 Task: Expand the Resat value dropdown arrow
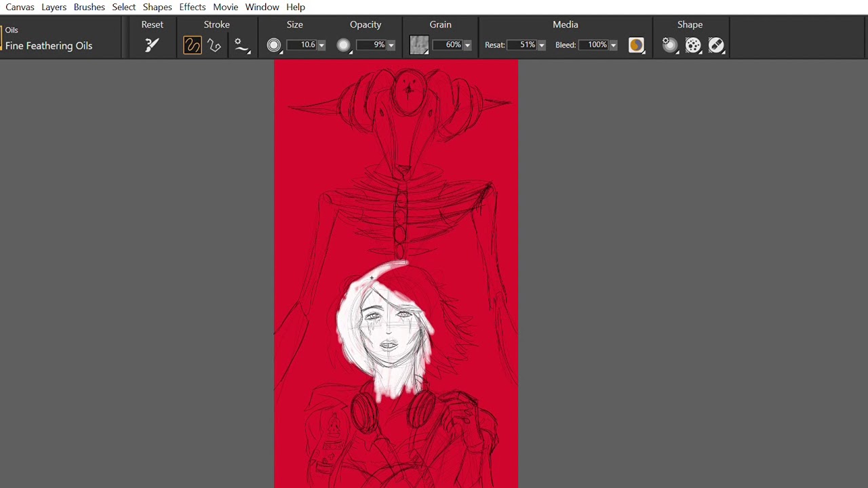coord(541,45)
